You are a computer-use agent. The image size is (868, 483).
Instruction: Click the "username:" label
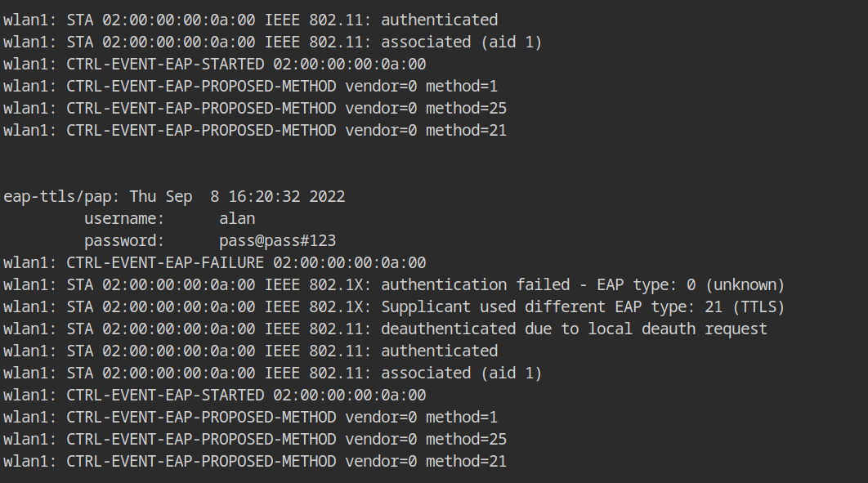click(124, 219)
